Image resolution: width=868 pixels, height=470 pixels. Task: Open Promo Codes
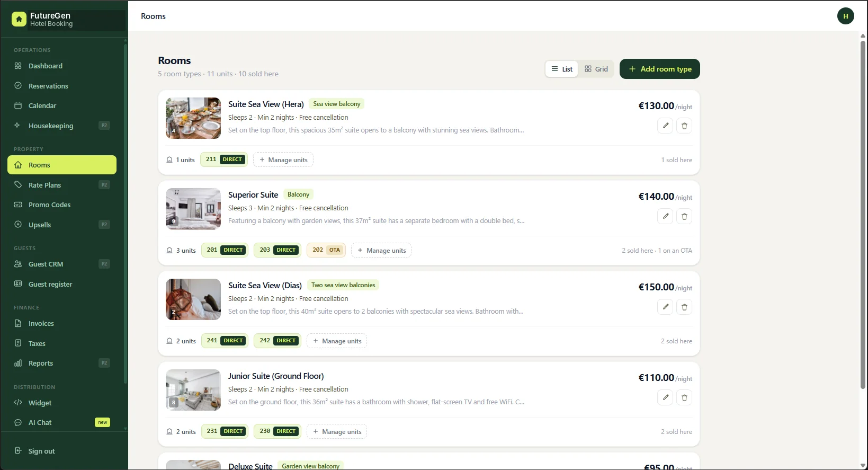(x=62, y=205)
